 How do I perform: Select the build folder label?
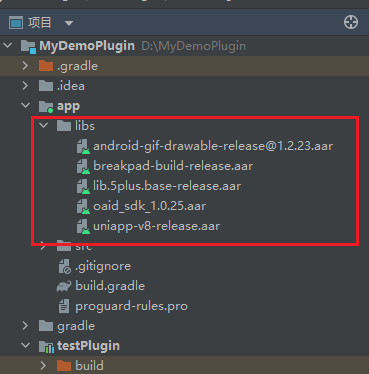pos(89,366)
